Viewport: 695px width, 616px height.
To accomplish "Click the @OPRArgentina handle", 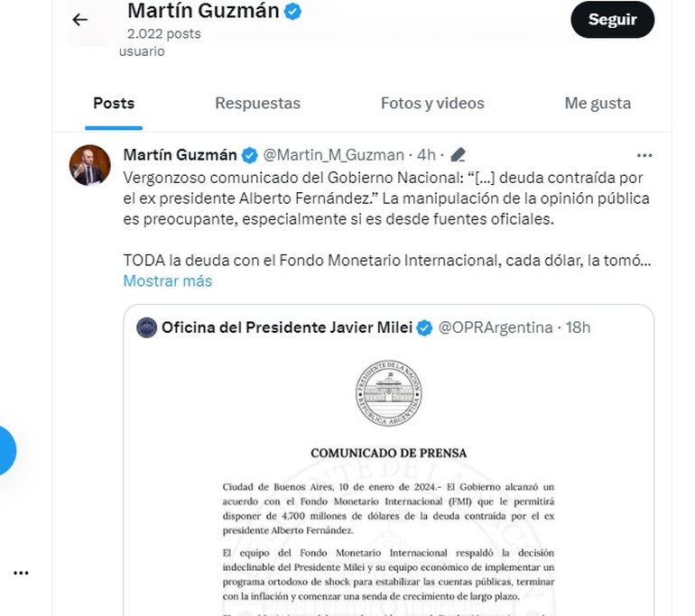I will coord(495,327).
